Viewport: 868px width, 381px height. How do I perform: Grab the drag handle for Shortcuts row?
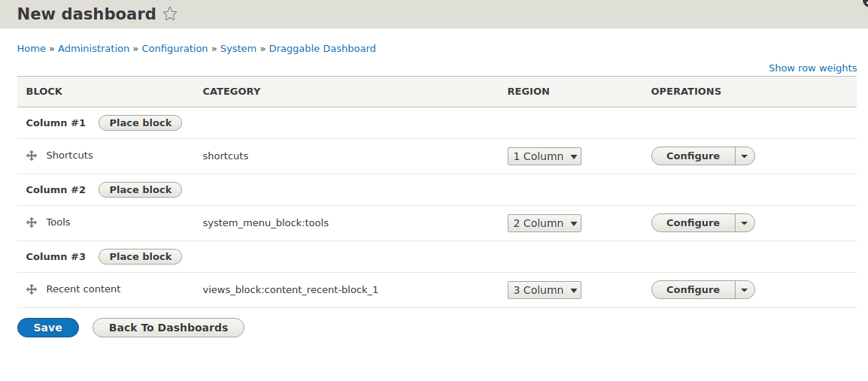[32, 156]
